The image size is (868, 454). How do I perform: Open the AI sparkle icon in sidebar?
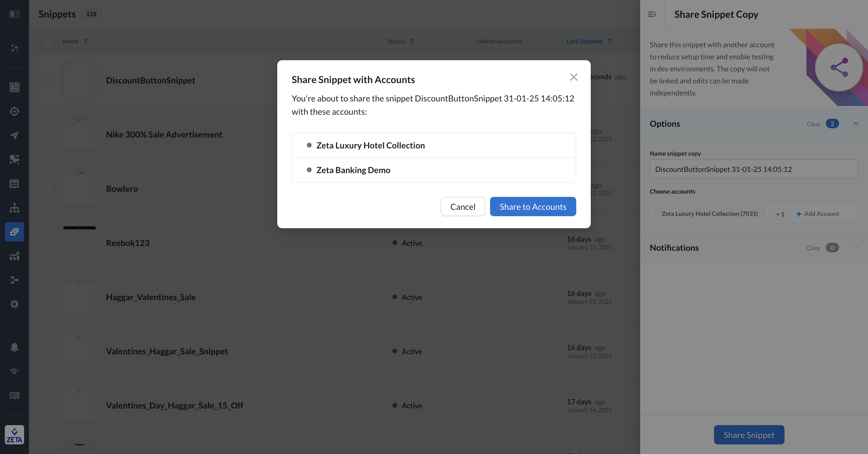14,48
